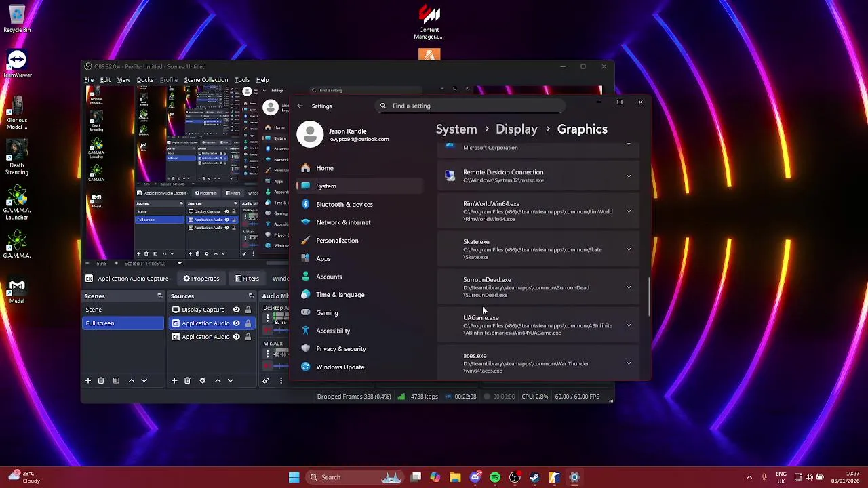This screenshot has height=488, width=868.
Task: Expand UAGame.exe graphics options
Action: pos(629,325)
